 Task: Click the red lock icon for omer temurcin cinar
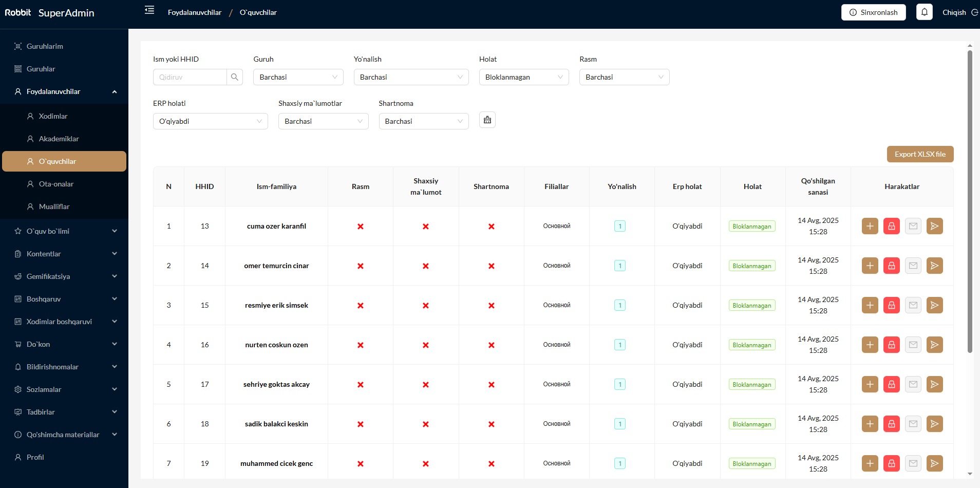click(891, 266)
